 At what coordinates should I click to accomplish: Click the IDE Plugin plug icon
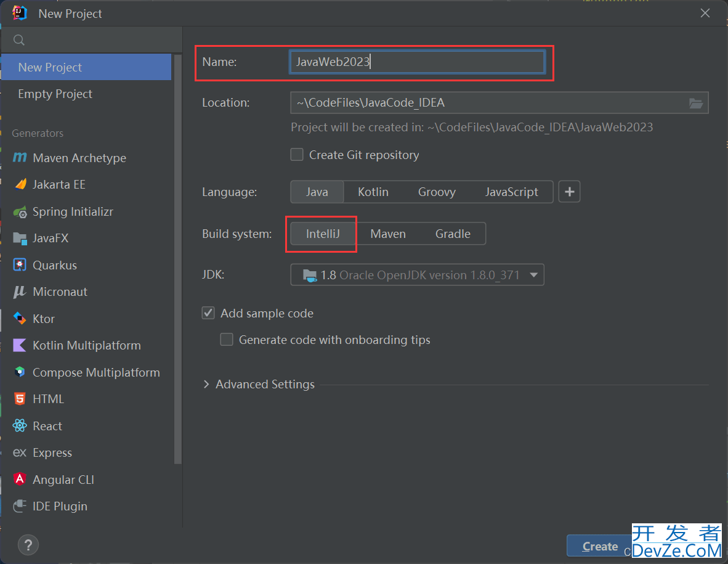click(20, 506)
